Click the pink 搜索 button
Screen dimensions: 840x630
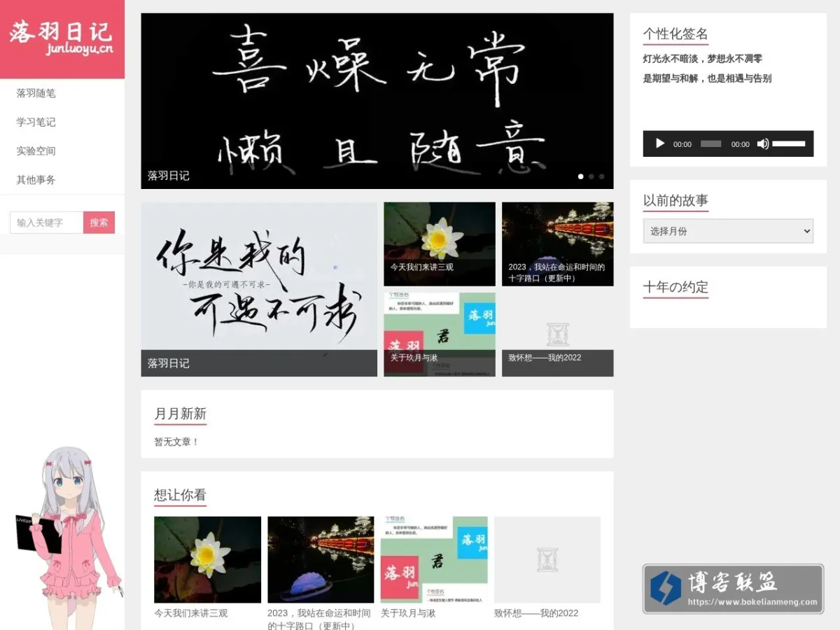pos(99,223)
